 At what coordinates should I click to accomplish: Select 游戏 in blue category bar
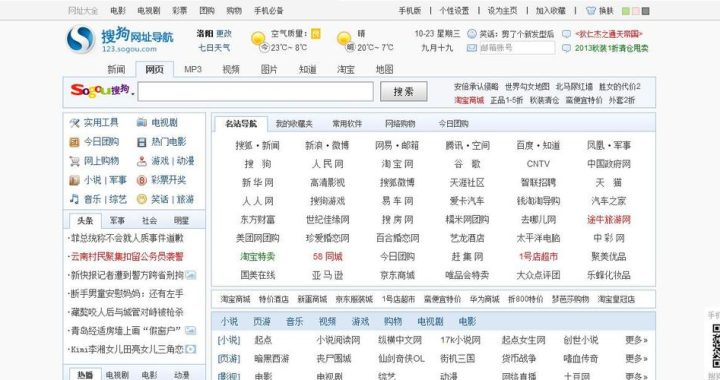pyautogui.click(x=360, y=322)
